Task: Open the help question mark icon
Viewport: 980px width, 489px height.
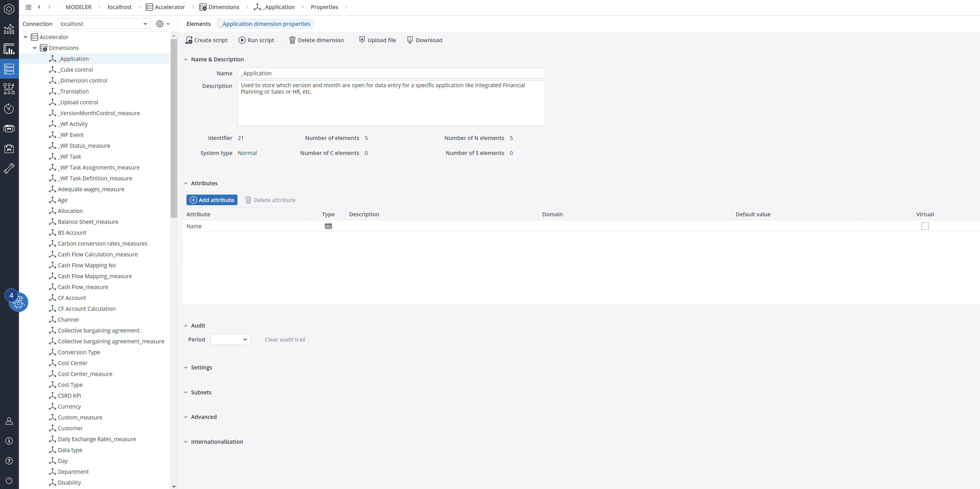Action: click(9, 461)
